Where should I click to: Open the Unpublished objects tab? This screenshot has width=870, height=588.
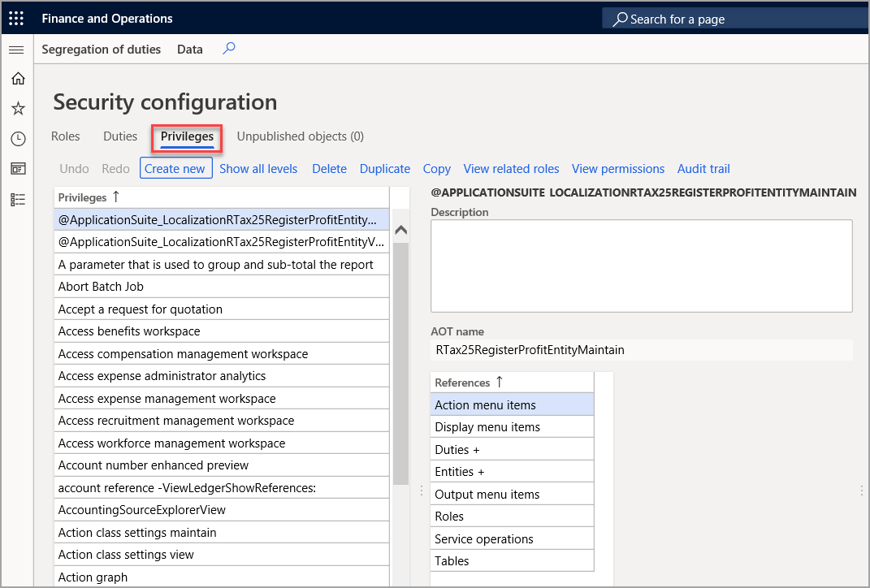click(x=300, y=136)
